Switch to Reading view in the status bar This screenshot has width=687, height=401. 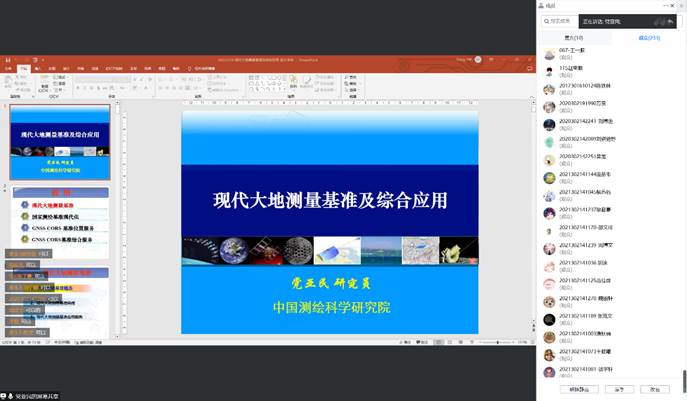coord(460,342)
